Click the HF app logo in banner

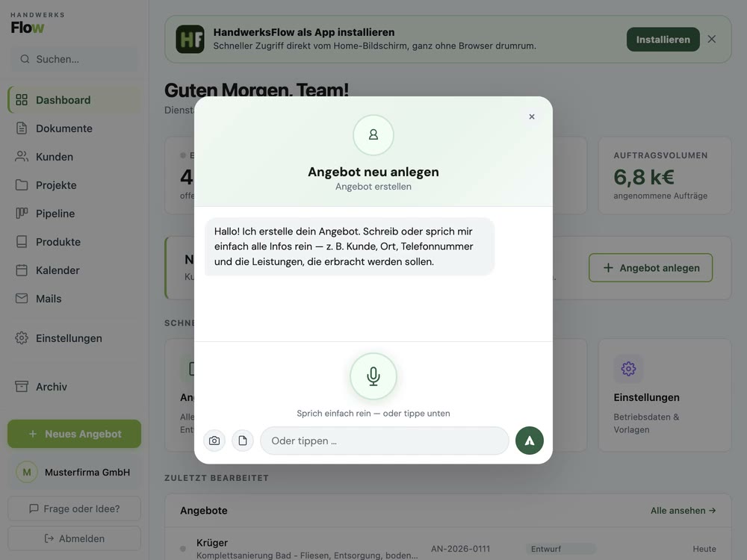click(190, 39)
